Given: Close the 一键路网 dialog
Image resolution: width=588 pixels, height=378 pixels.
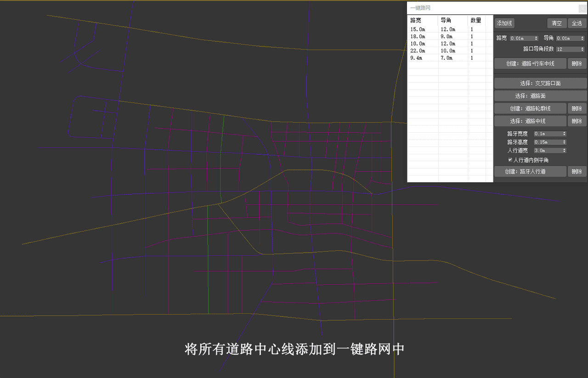Looking at the screenshot, I should 582,8.
